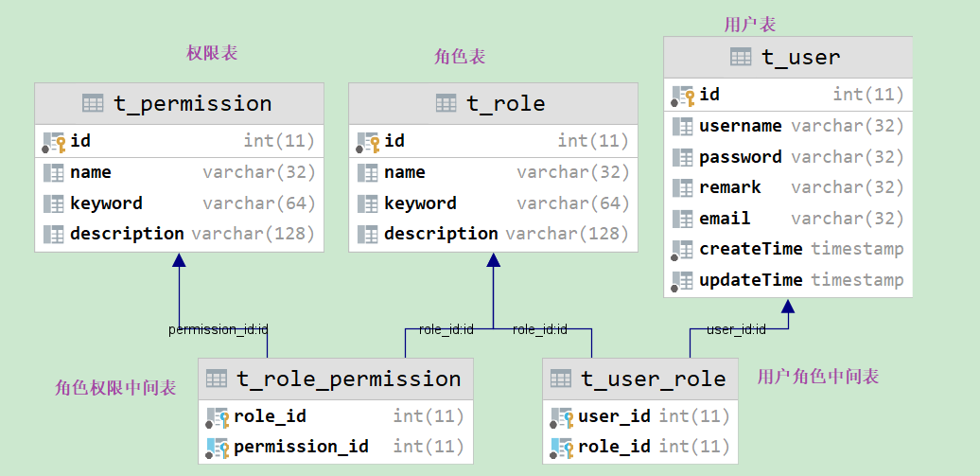
Task: Click column icon next to username field
Action: pyautogui.click(x=683, y=126)
